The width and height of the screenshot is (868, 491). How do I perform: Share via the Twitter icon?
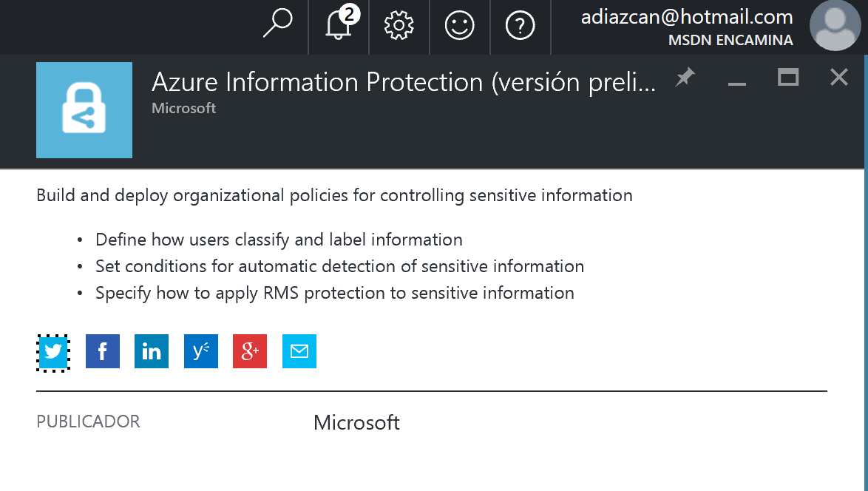click(x=52, y=352)
